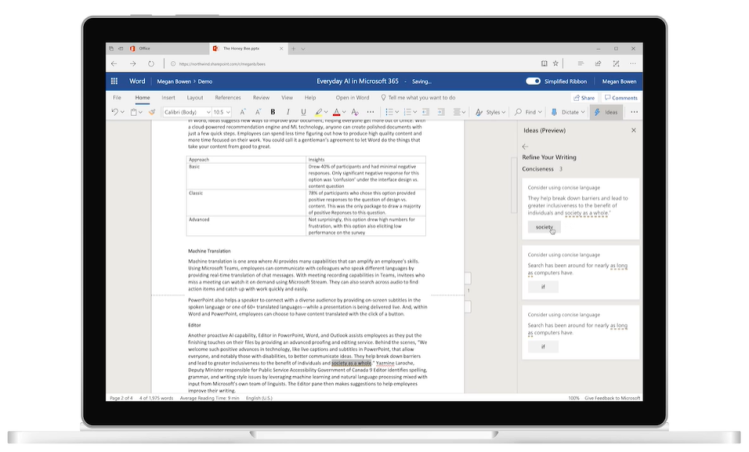The height and width of the screenshot is (452, 749).
Task: Click Megan Bowen account name at right
Action: tap(619, 81)
